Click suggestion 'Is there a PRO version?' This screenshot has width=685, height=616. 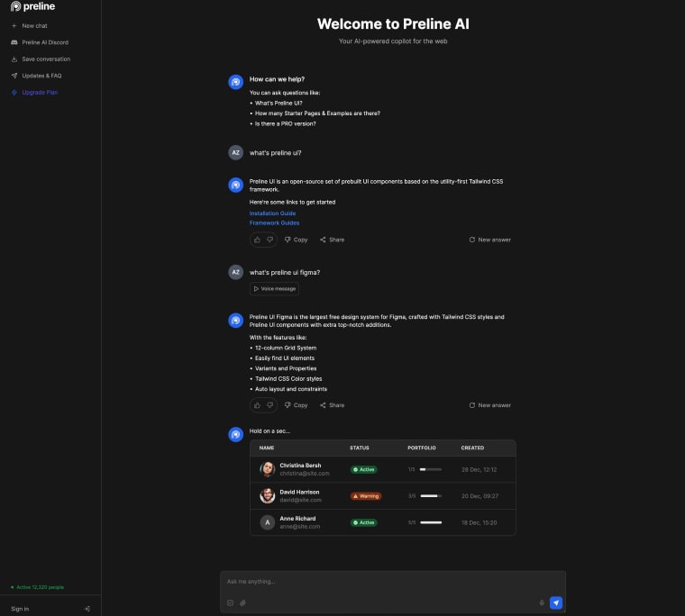pos(286,123)
